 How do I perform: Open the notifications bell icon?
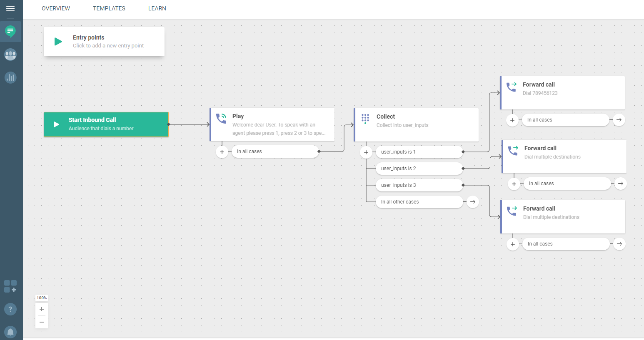pos(10,332)
